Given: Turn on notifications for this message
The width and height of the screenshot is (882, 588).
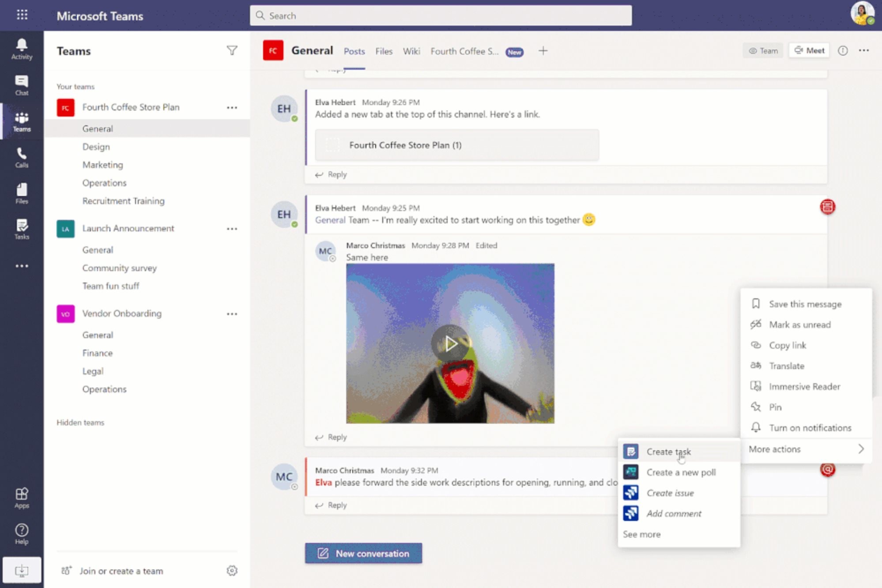Looking at the screenshot, I should [806, 428].
